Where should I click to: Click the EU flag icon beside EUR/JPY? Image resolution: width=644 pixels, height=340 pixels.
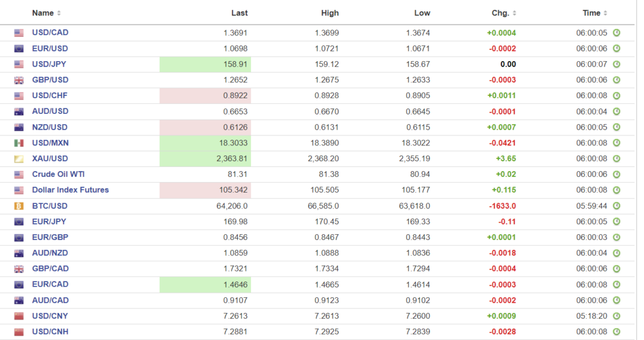(19, 222)
